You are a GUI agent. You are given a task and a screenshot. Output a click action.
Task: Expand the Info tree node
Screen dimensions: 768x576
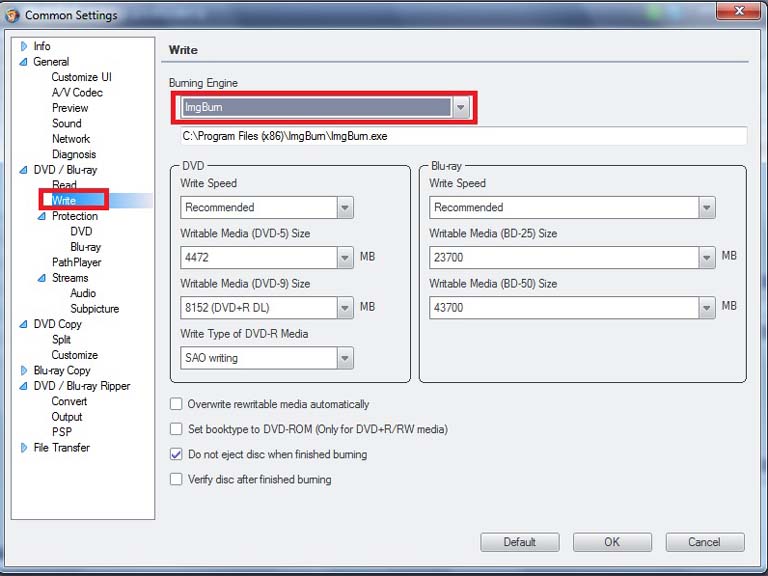(x=24, y=47)
